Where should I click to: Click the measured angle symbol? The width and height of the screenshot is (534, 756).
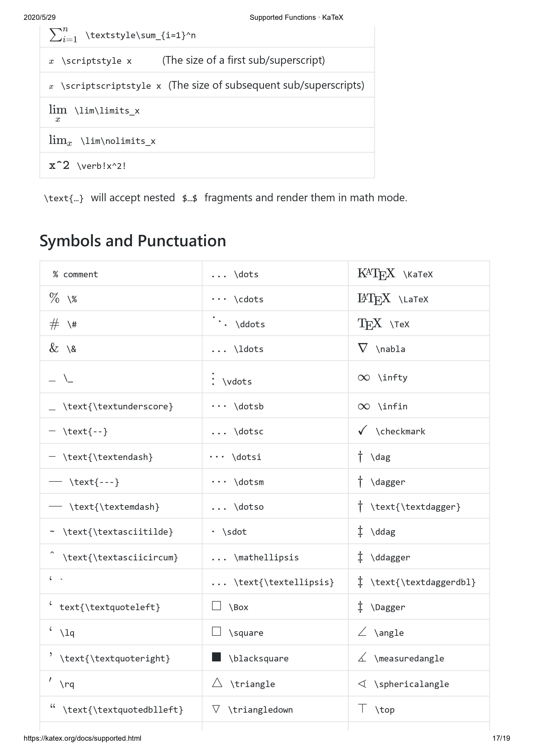tap(362, 658)
